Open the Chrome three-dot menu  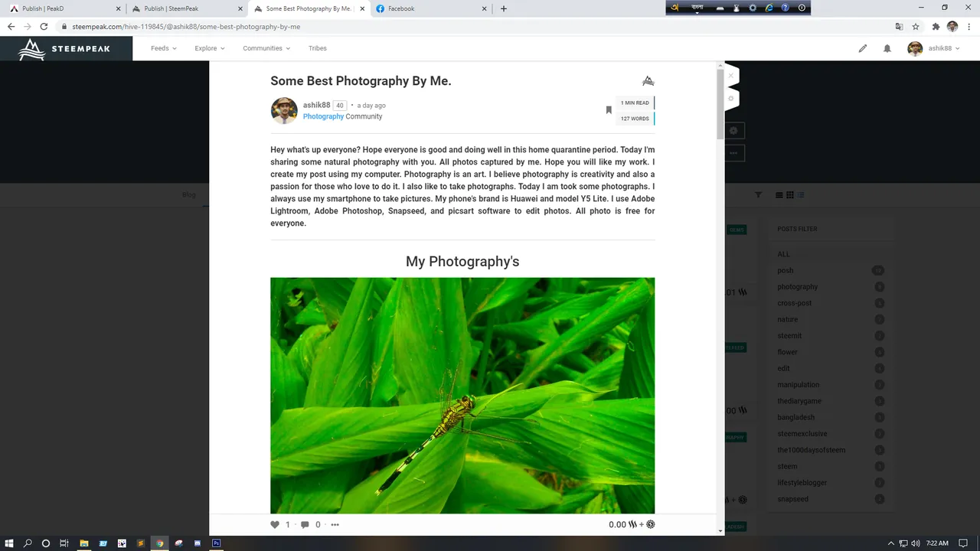969,26
